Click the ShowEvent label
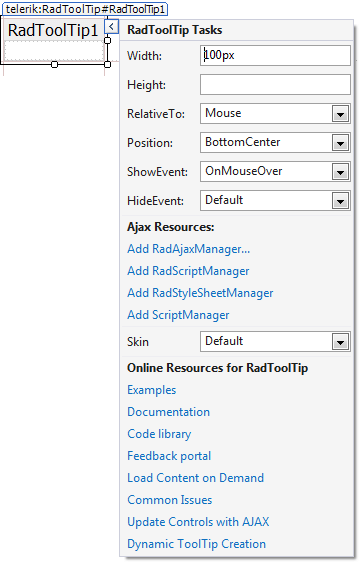 pos(157,172)
